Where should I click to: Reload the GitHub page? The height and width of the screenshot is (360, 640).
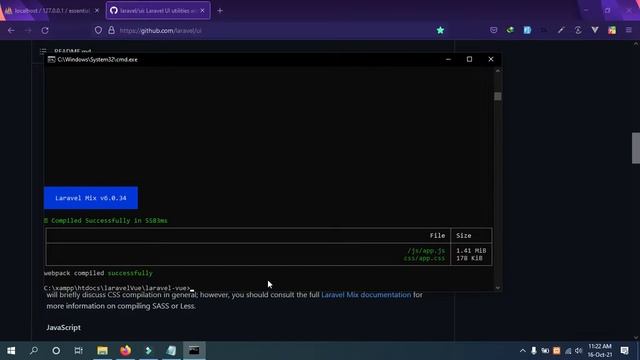pos(45,30)
